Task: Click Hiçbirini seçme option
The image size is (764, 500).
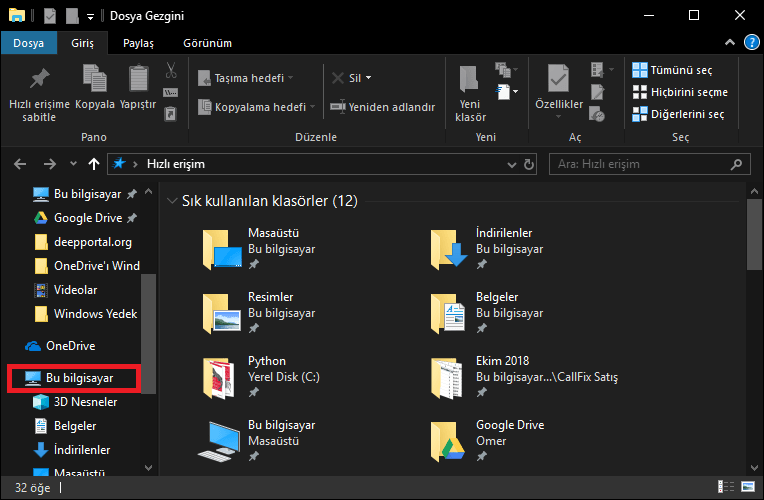Action: pos(680,92)
